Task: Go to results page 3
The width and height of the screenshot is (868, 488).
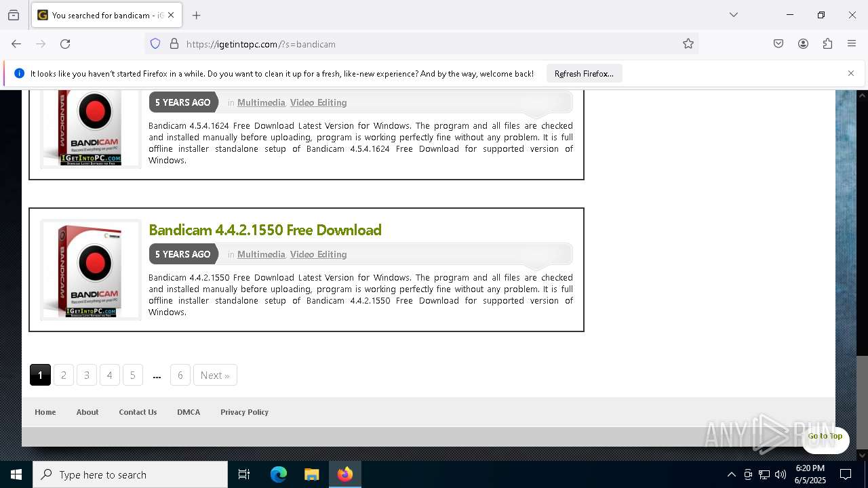Action: click(87, 375)
